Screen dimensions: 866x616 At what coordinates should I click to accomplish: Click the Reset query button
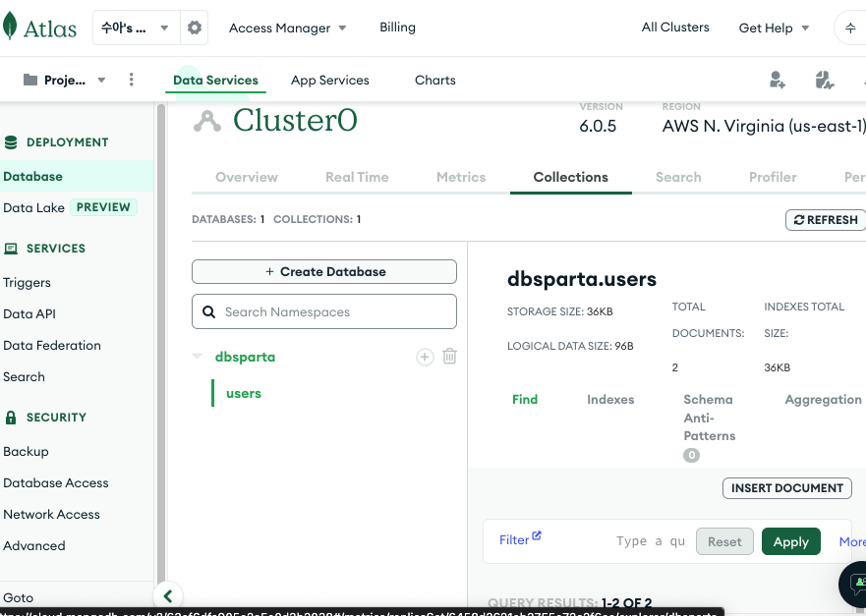click(x=724, y=541)
